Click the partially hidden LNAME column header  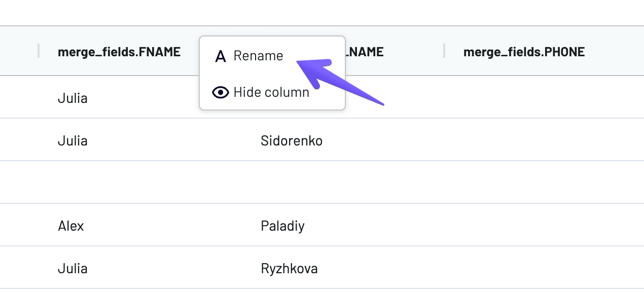pyautogui.click(x=365, y=52)
